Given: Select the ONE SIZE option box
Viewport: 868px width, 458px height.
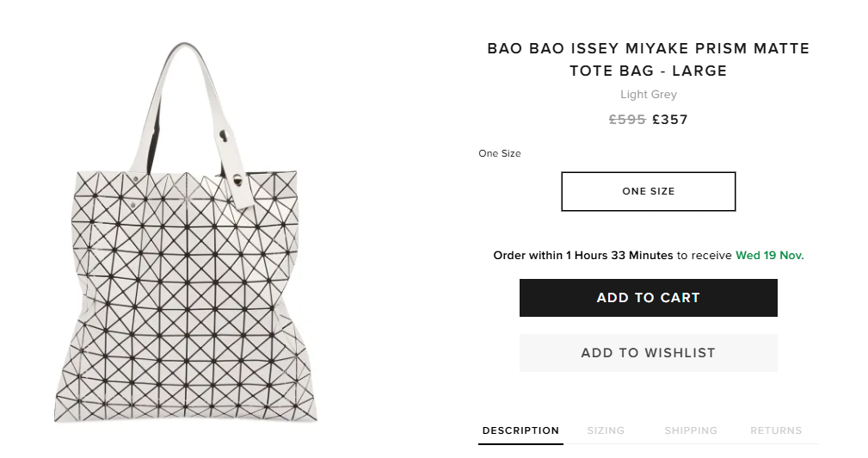Looking at the screenshot, I should point(648,191).
